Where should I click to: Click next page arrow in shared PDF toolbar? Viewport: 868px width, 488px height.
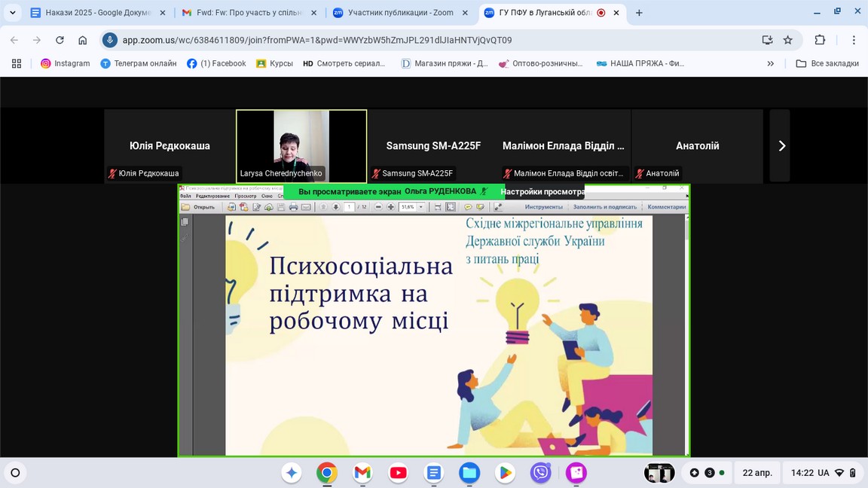click(336, 207)
